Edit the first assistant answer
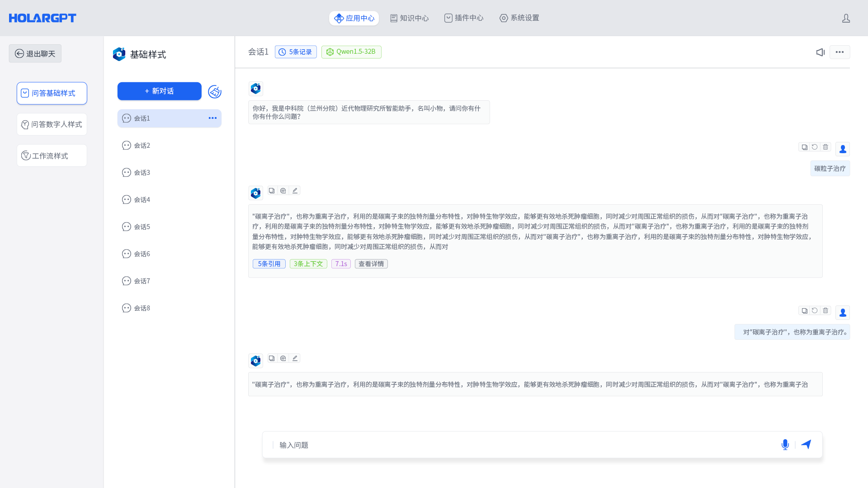Image resolution: width=868 pixels, height=488 pixels. (295, 191)
